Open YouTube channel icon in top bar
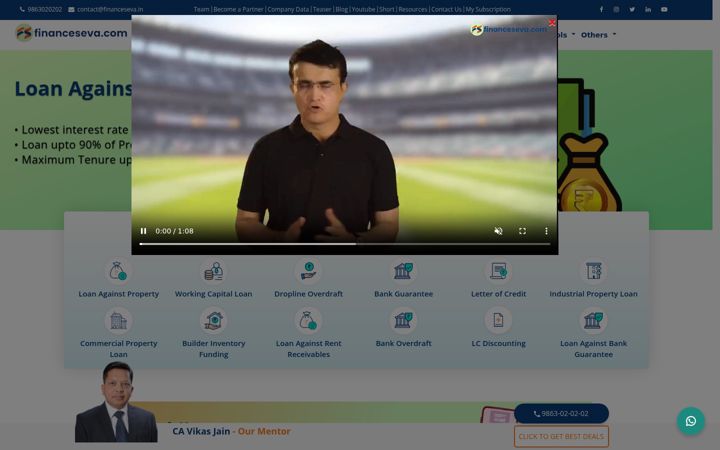The width and height of the screenshot is (720, 450). (664, 9)
